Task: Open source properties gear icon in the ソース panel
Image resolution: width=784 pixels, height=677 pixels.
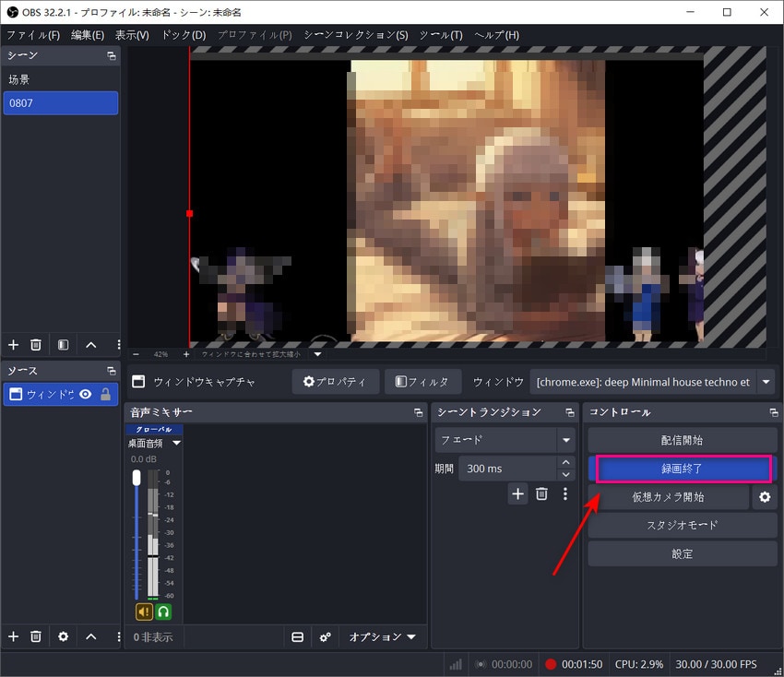Action: (x=63, y=636)
